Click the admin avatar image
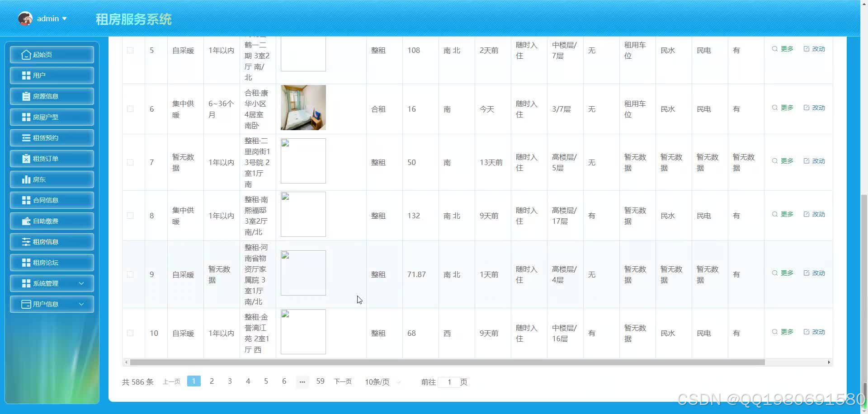Screen dimensions: 868x414 pos(25,18)
